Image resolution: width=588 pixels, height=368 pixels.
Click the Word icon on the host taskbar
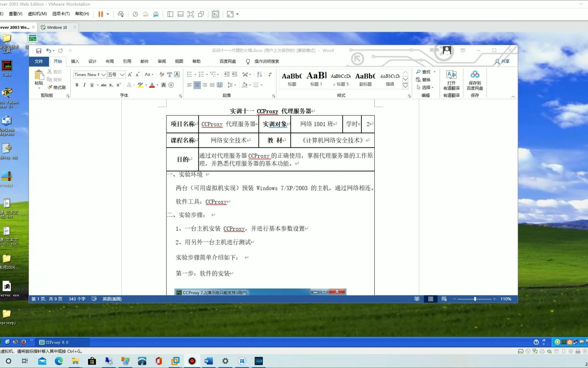[209, 361]
